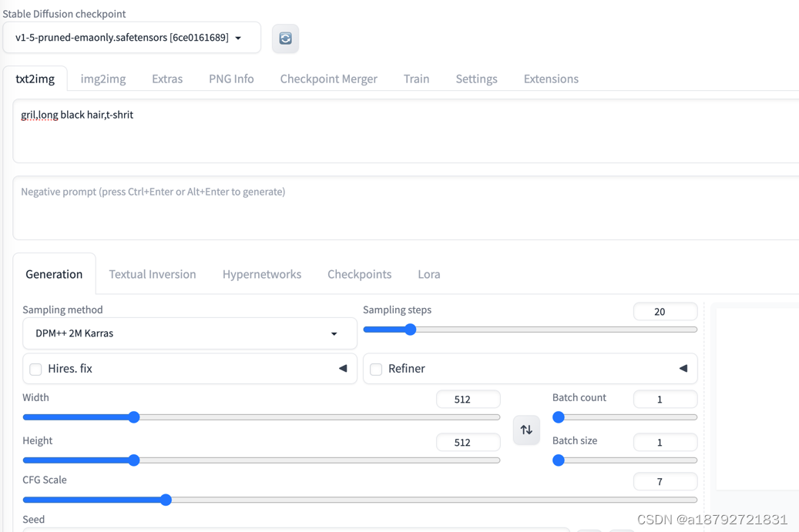Open the PNG Info tab

click(231, 79)
